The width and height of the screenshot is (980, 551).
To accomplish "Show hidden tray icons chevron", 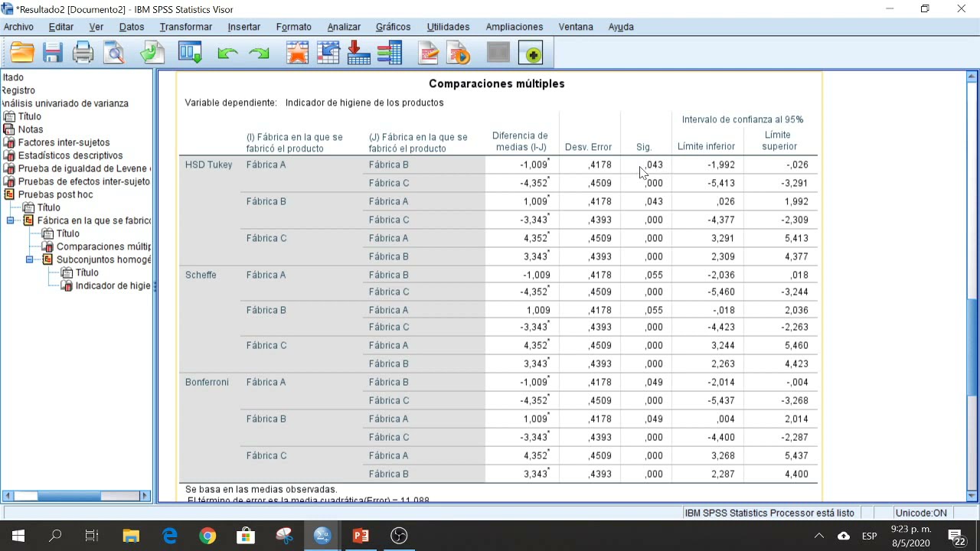I will tap(818, 536).
